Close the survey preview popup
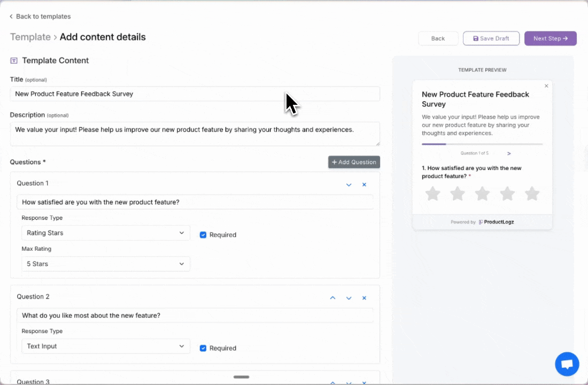The width and height of the screenshot is (588, 385). pyautogui.click(x=546, y=86)
